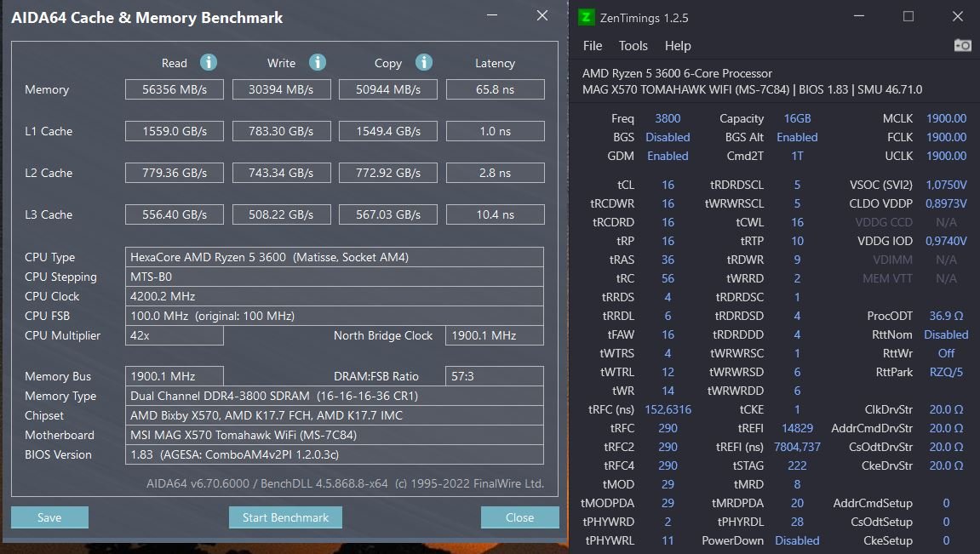
Task: Select the Memory Copy value 50944 MB/s
Action: (388, 89)
